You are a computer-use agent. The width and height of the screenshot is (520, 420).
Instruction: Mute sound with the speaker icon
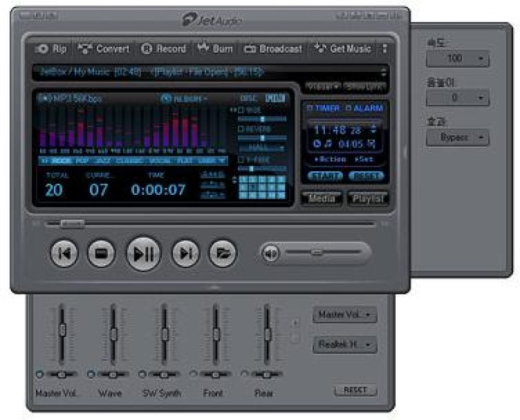(x=271, y=254)
